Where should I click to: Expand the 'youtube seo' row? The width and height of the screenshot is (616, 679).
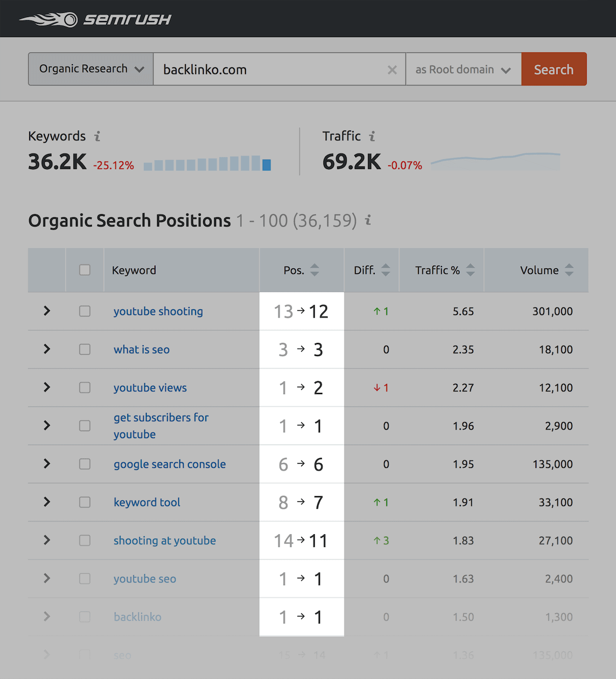[x=47, y=578]
